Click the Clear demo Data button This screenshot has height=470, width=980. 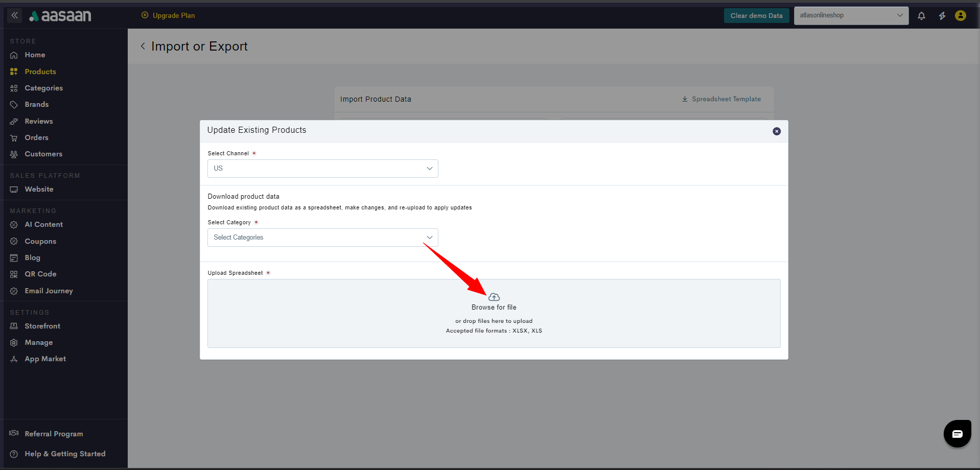click(756, 16)
